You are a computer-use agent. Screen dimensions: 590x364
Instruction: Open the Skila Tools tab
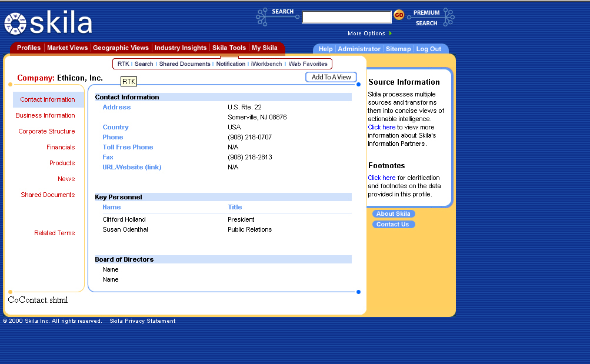coord(229,48)
